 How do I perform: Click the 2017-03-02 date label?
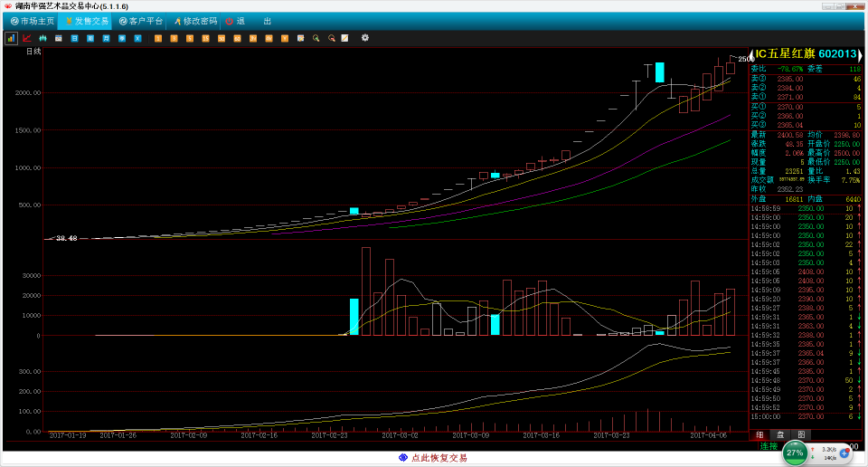tap(400, 435)
